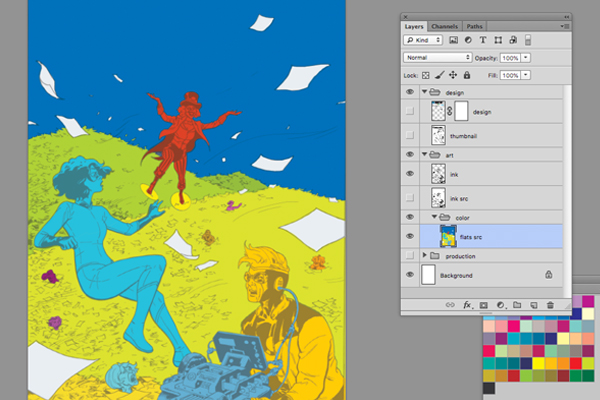Image resolution: width=600 pixels, height=400 pixels.
Task: Add a layer mask
Action: [484, 305]
